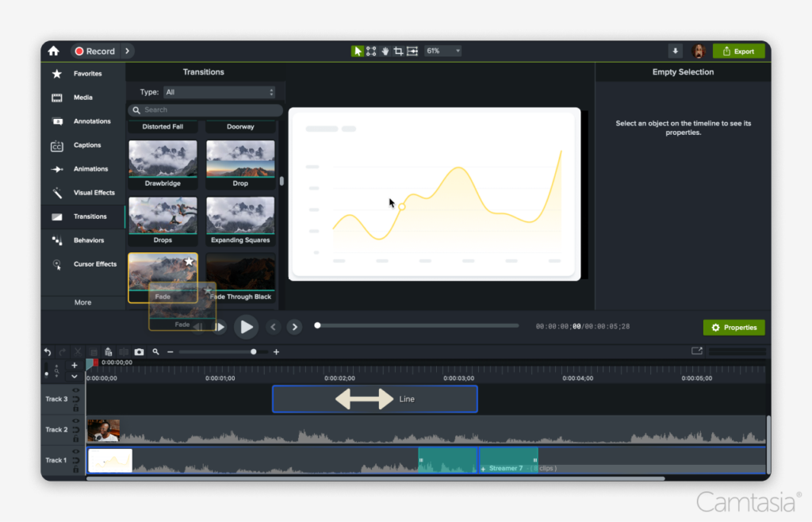Capture snapshot with camera icon
The height and width of the screenshot is (522, 812).
(139, 351)
